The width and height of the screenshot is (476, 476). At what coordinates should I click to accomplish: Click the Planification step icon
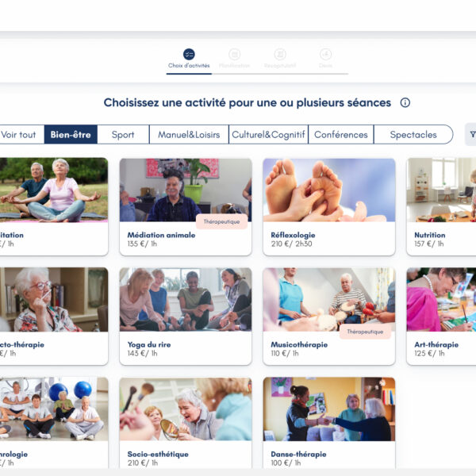pyautogui.click(x=234, y=54)
